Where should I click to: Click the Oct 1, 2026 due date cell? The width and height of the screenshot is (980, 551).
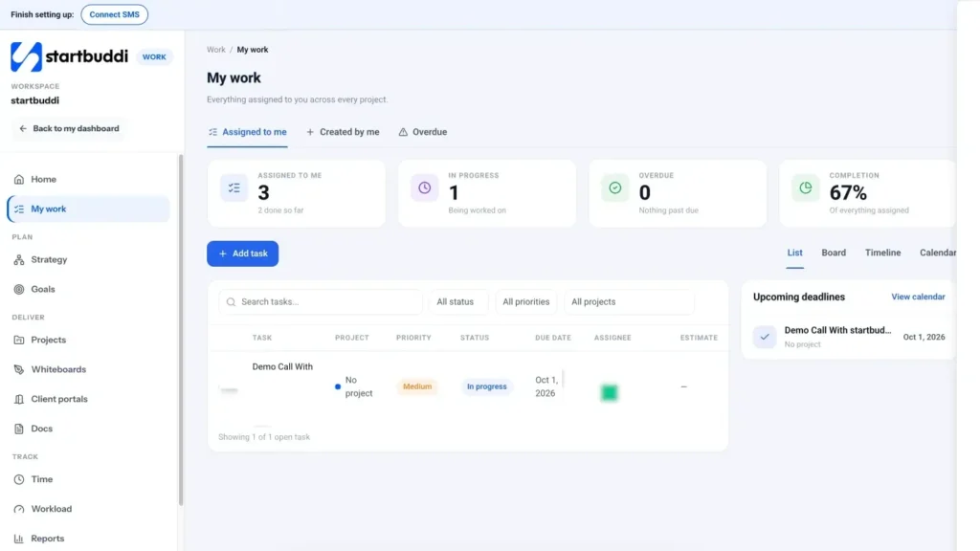pyautogui.click(x=546, y=386)
